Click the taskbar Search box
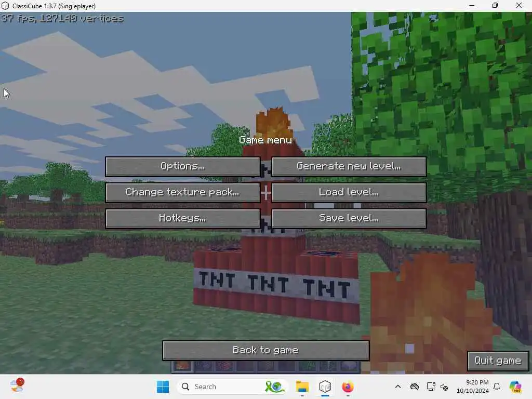This screenshot has width=532, height=399. 232,387
